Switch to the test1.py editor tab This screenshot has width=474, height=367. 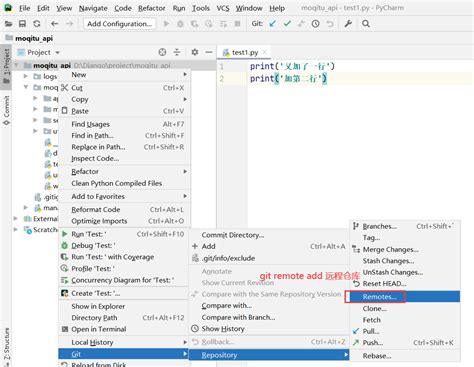[245, 52]
